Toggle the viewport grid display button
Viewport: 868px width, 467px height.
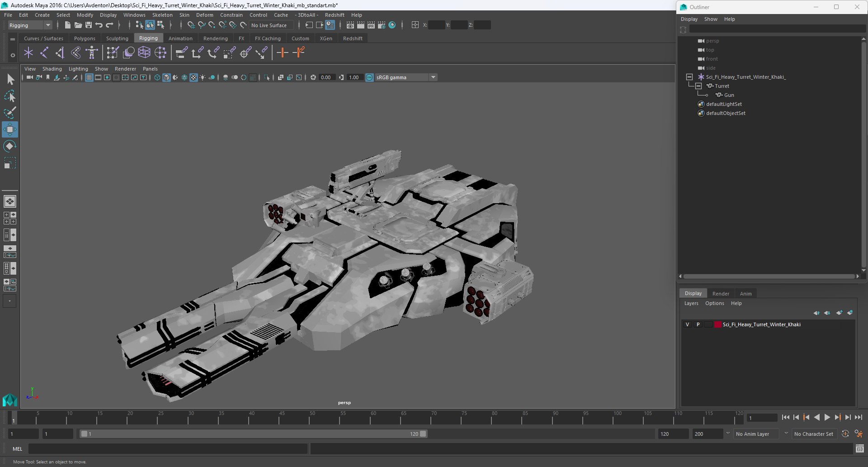(x=89, y=77)
